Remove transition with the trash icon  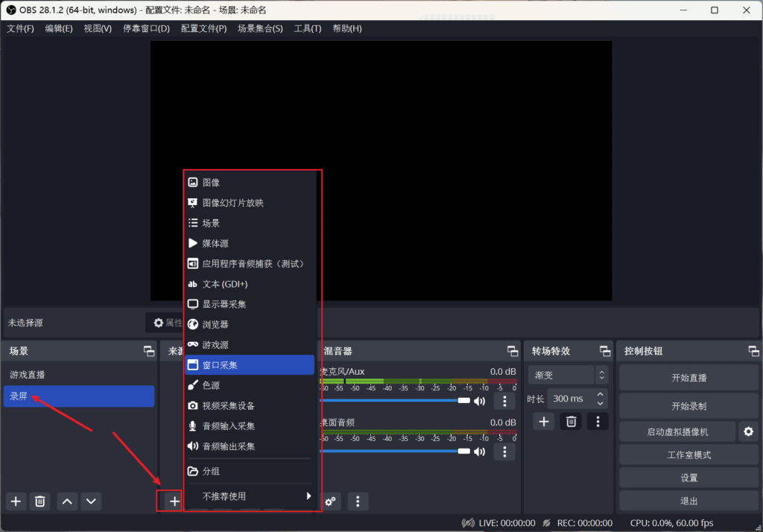click(571, 422)
